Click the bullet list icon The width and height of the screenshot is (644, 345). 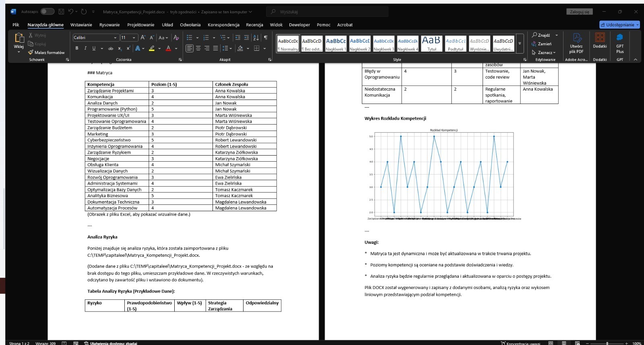tap(189, 37)
